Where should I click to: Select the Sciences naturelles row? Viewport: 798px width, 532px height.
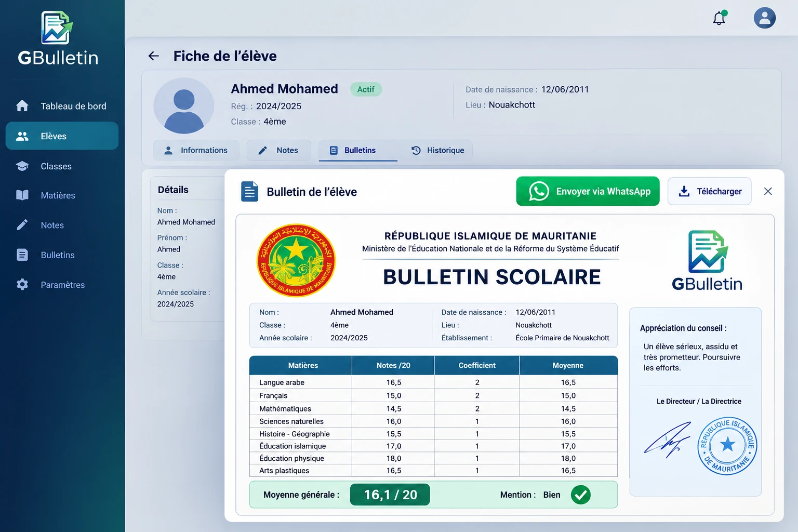(x=433, y=421)
